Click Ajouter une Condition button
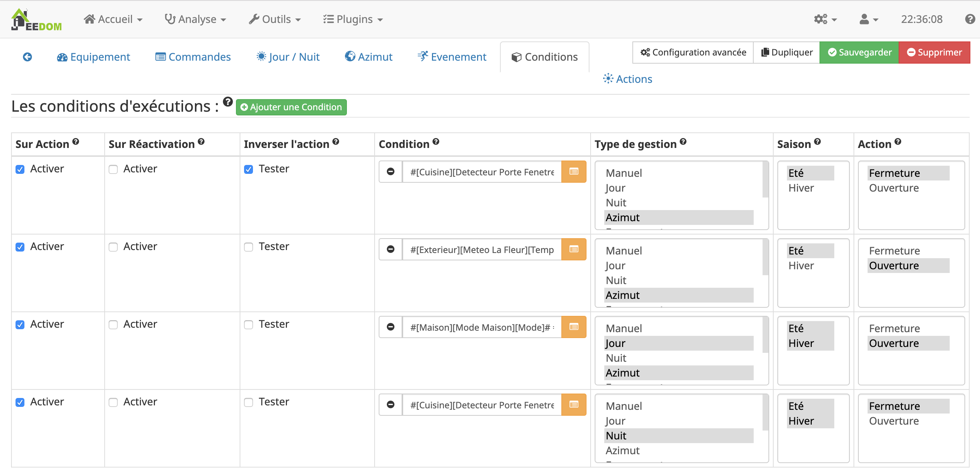Image resolution: width=980 pixels, height=469 pixels. [x=291, y=107]
